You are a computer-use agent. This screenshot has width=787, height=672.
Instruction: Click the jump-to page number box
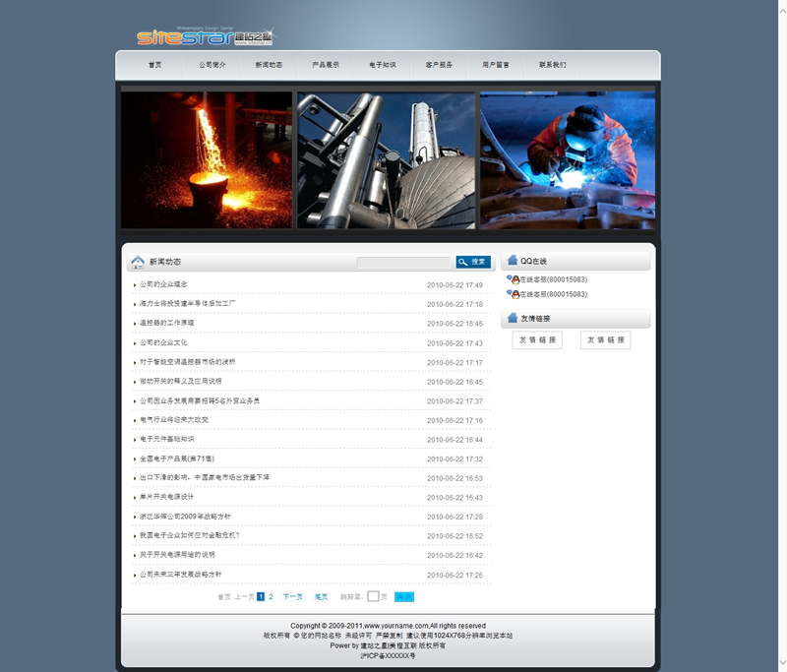(374, 596)
